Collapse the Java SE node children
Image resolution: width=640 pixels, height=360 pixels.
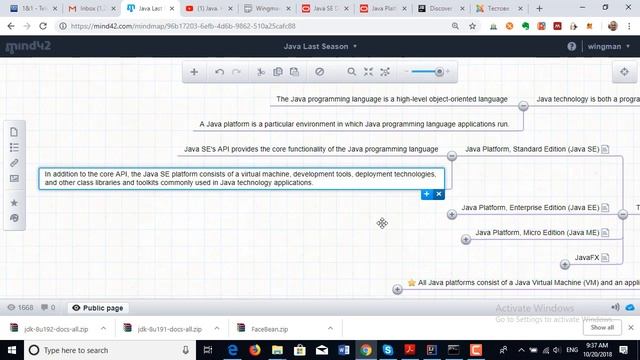452,156
